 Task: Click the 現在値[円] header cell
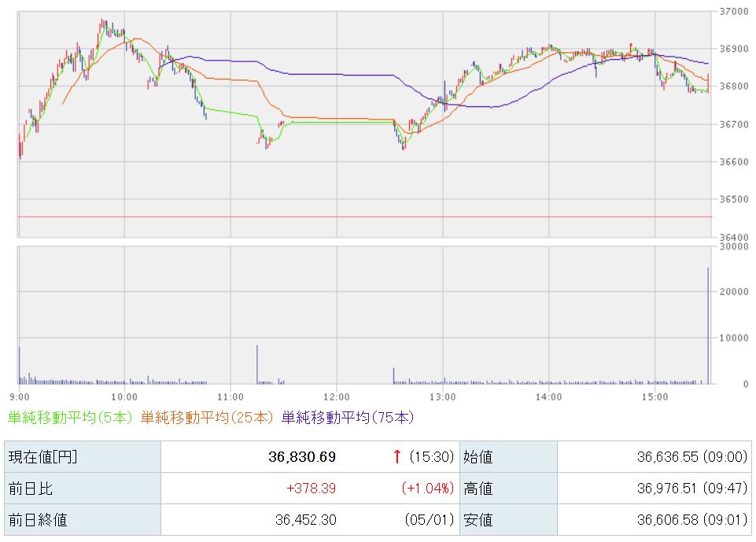[83, 457]
